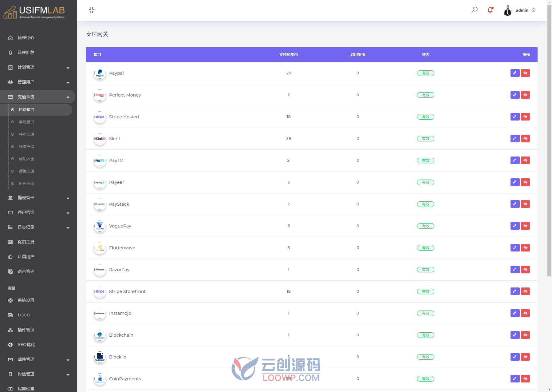Disable the Perfect Money gateway
The image size is (552, 392).
(x=525, y=95)
